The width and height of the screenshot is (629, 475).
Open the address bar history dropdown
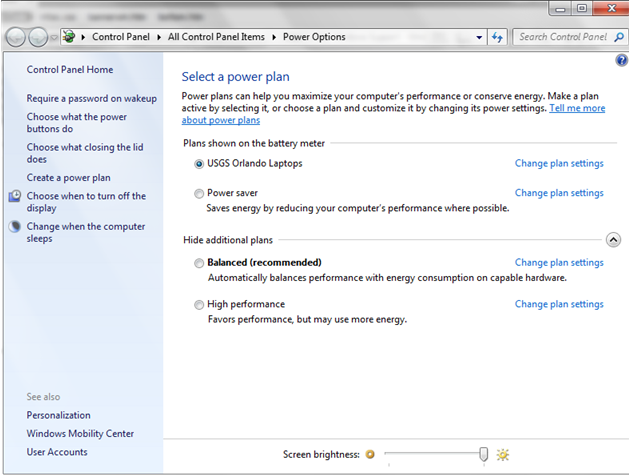pyautogui.click(x=479, y=37)
